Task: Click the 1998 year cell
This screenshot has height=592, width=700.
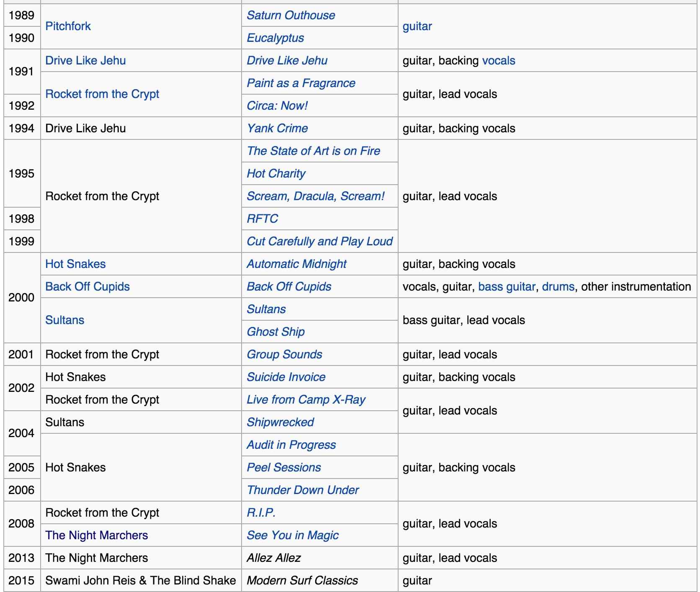Action: (x=22, y=219)
